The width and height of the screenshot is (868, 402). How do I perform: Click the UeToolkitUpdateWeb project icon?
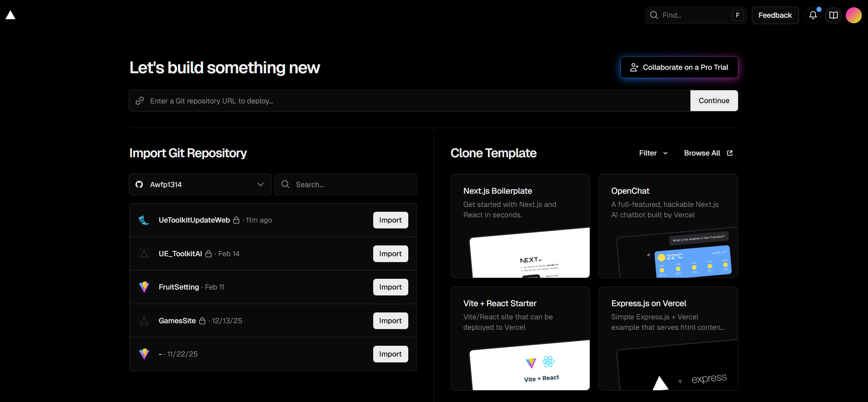144,220
